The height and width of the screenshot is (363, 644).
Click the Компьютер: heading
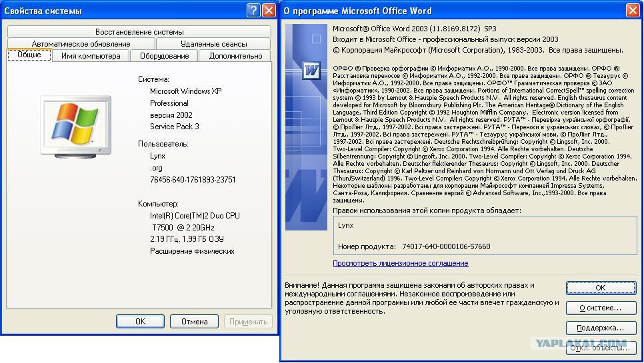(x=158, y=203)
